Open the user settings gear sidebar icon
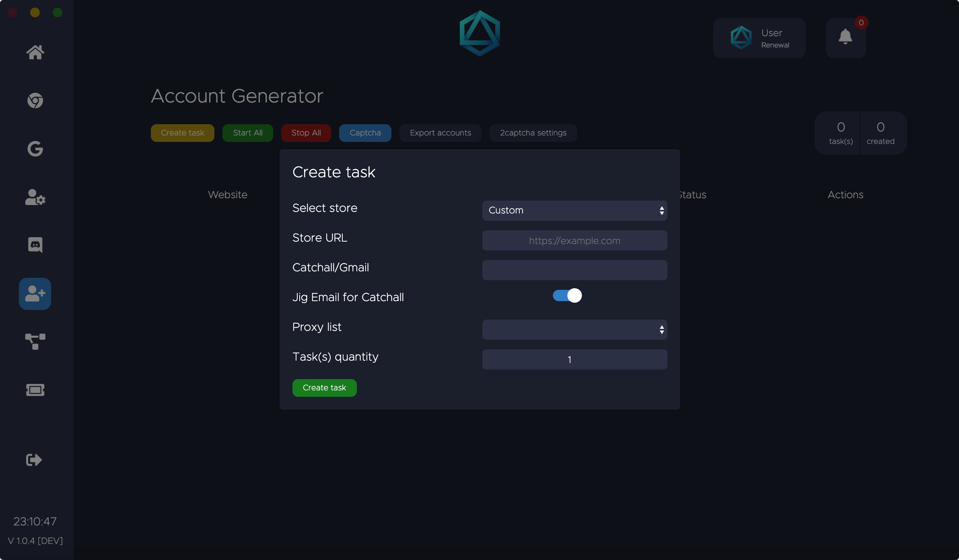This screenshot has width=959, height=560. 35,197
